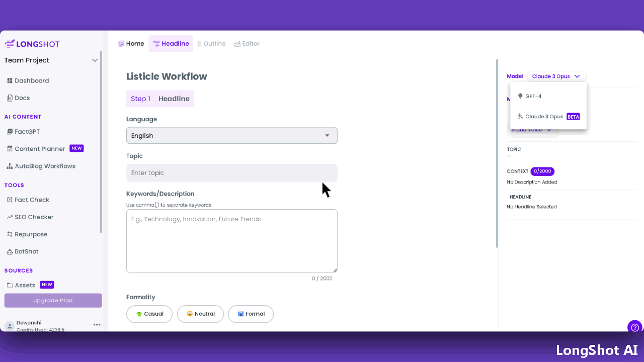Open AutoBlog Workflows
Image resolution: width=644 pixels, height=362 pixels.
[x=41, y=166]
